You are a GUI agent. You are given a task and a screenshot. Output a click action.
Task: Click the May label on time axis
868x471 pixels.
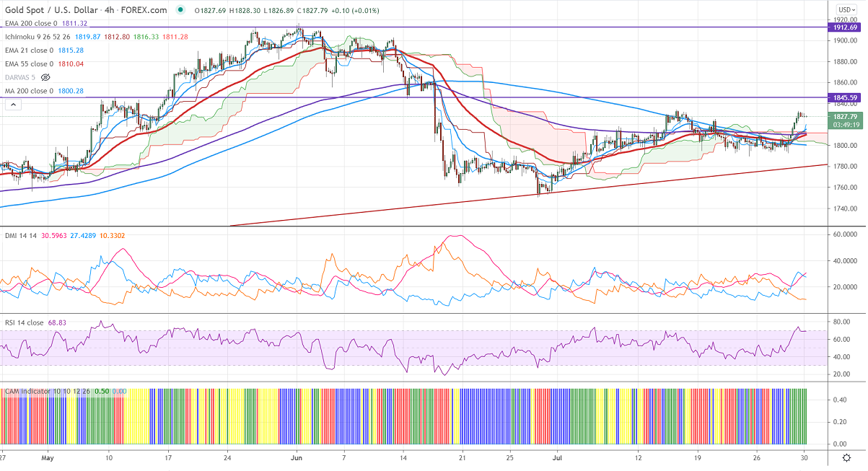(48, 457)
